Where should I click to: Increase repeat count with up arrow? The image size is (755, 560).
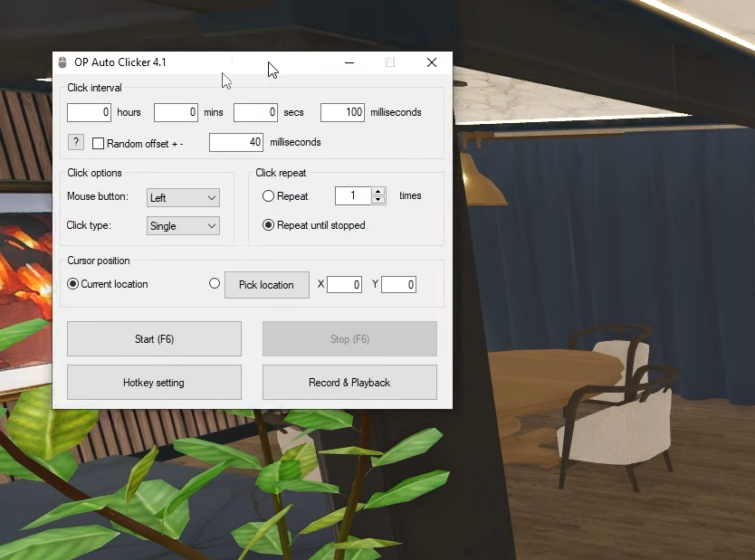tap(378, 192)
